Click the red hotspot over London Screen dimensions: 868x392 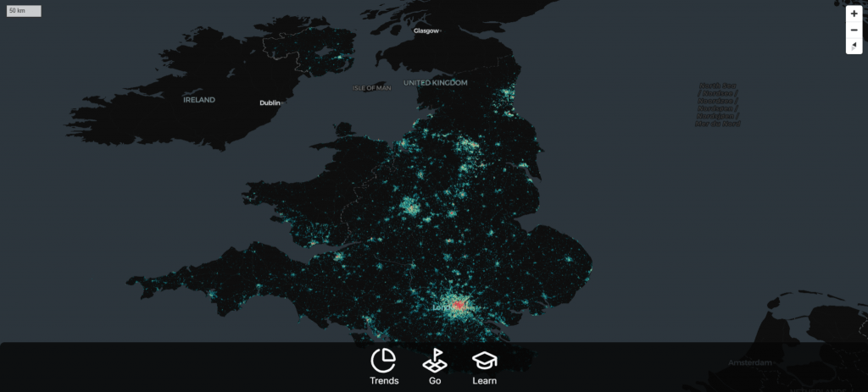click(x=459, y=304)
